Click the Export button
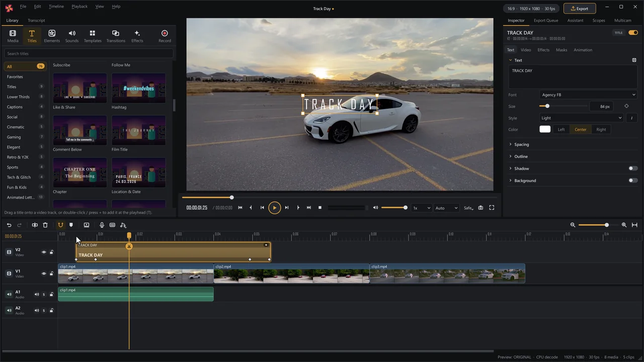The height and width of the screenshot is (362, 644). pos(580,9)
